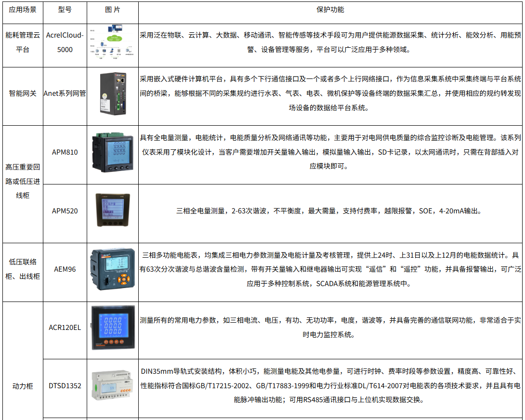The width and height of the screenshot is (525, 420).
Task: Click the 能耗管理云平台 scenario cell
Action: [23, 42]
